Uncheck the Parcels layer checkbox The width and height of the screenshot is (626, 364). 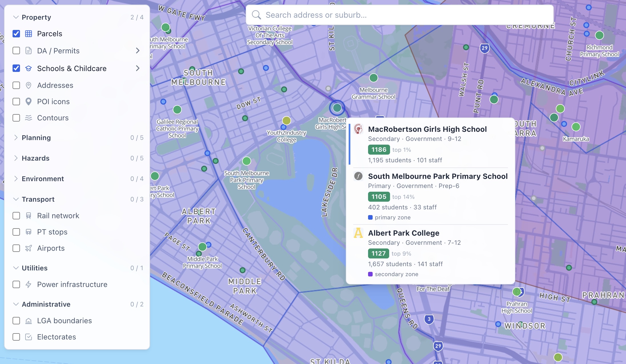[x=16, y=34]
